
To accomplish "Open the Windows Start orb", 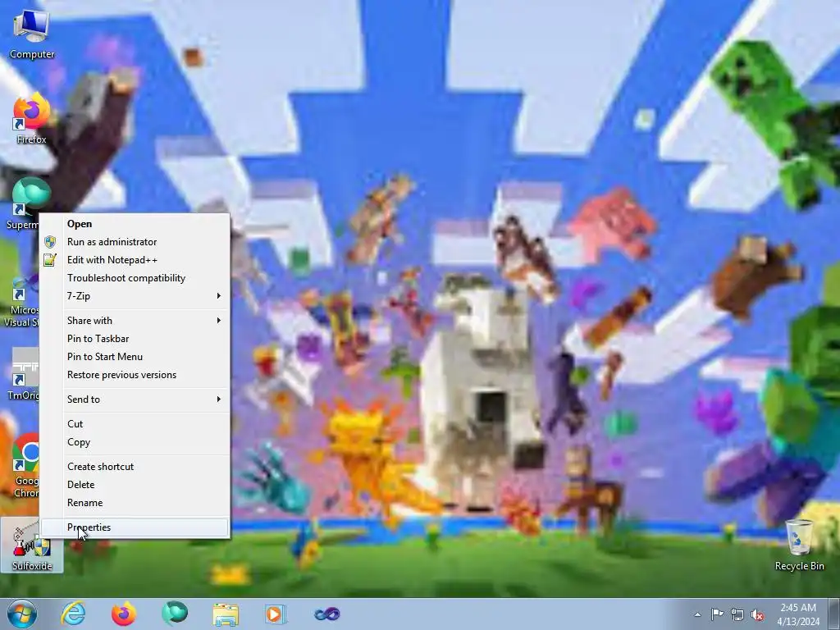I will 22,614.
